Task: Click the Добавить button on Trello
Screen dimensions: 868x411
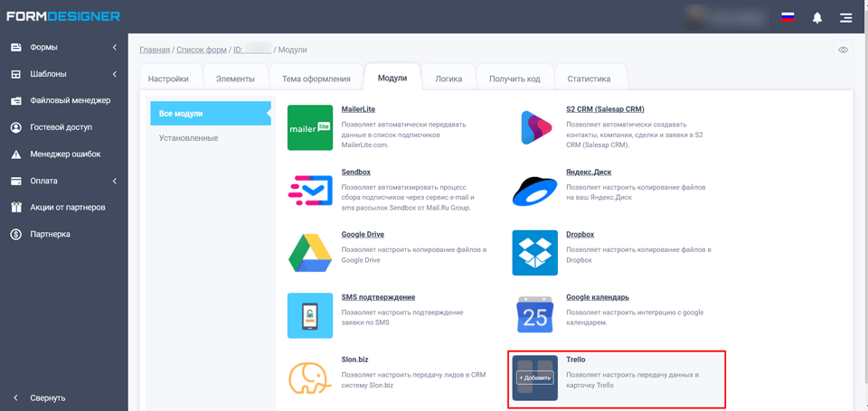Action: pyautogui.click(x=534, y=378)
